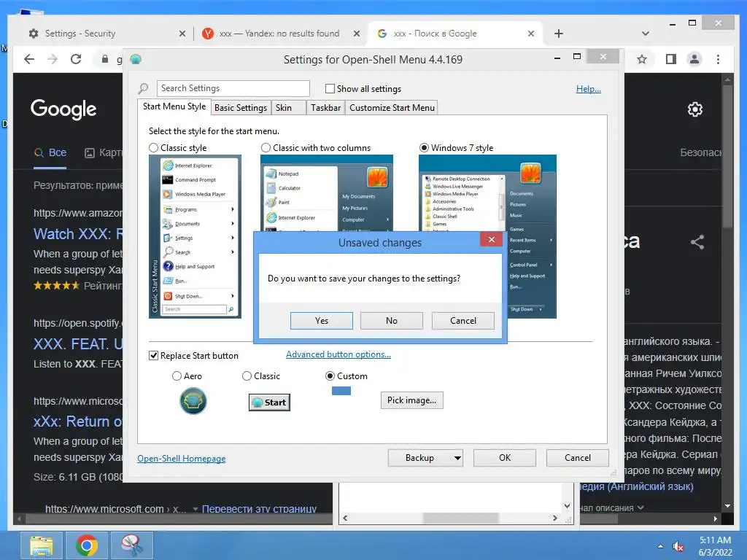Click the muted volume tray icon
This screenshot has height=560, width=747.
click(678, 546)
